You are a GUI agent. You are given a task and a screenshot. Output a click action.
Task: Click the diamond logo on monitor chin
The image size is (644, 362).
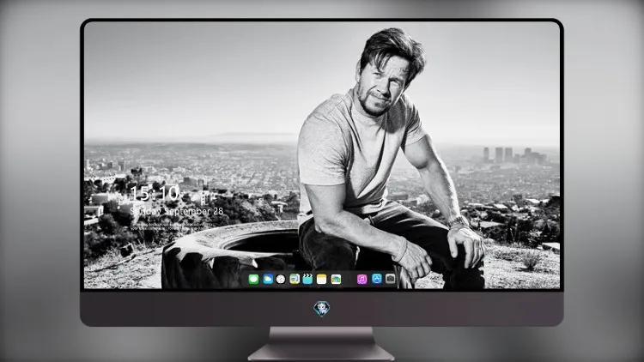[322, 309]
